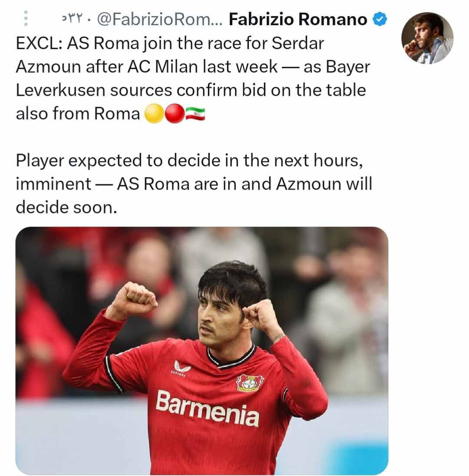This screenshot has height=476, width=469.
Task: Click the Iran flag emoji
Action: (195, 114)
